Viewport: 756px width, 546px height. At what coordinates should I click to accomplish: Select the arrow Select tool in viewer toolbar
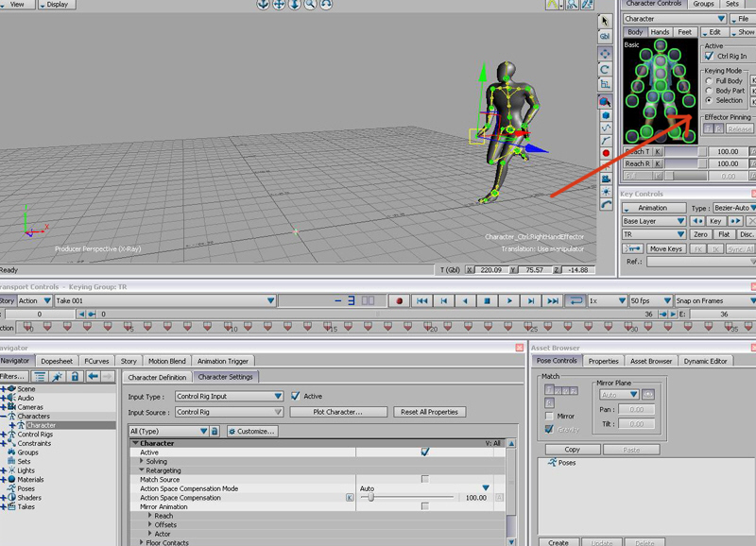coord(606,21)
